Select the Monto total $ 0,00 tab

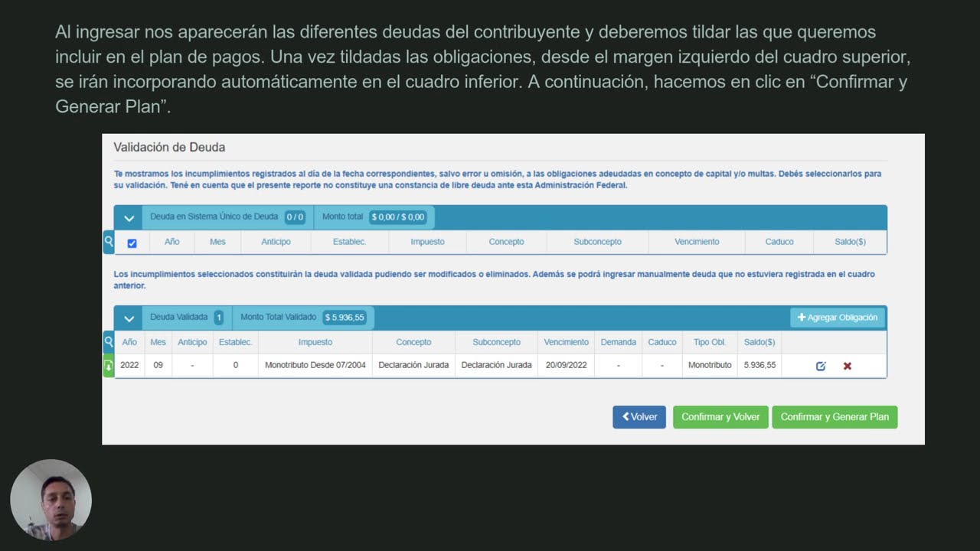pyautogui.click(x=374, y=217)
